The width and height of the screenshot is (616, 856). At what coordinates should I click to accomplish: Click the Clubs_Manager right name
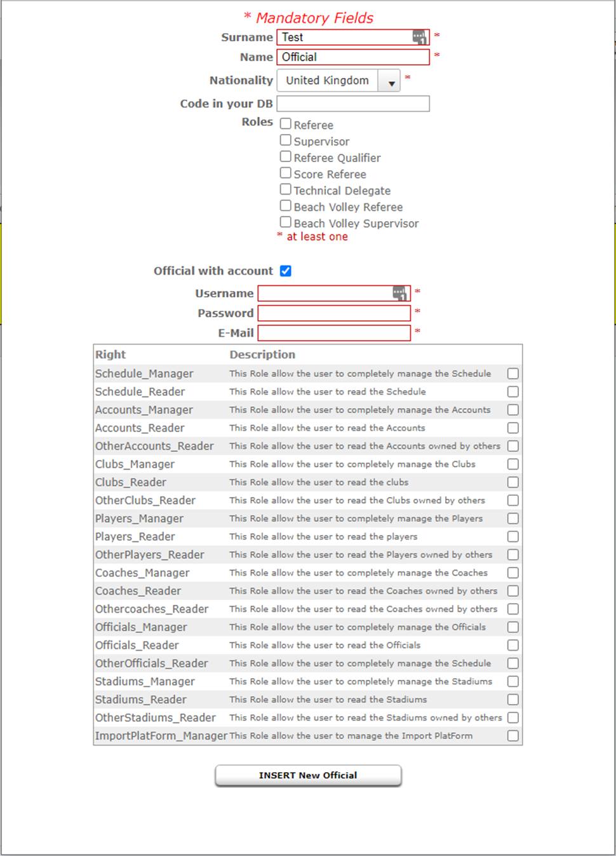(x=135, y=465)
